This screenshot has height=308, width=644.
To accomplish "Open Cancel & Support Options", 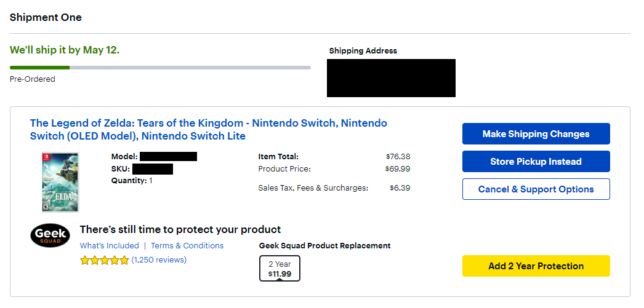I will pos(536,189).
